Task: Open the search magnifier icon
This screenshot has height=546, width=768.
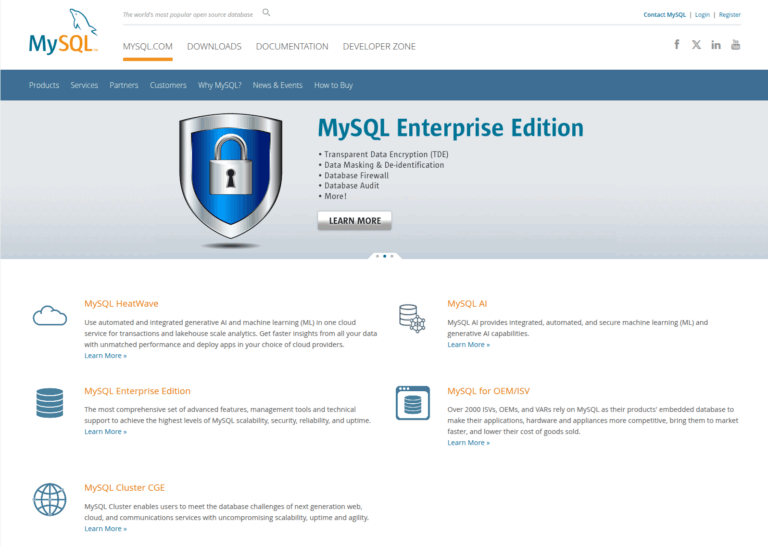Action: pyautogui.click(x=266, y=13)
